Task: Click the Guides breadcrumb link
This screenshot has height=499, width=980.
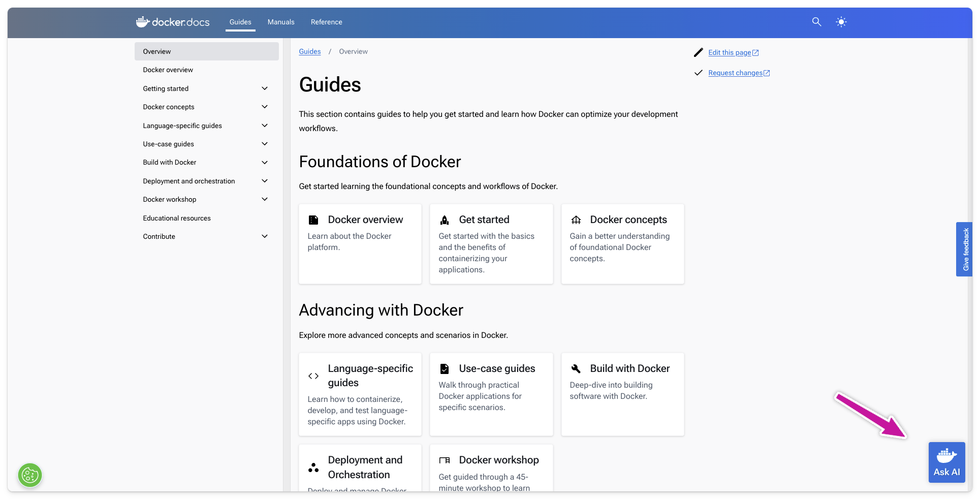Action: click(310, 51)
